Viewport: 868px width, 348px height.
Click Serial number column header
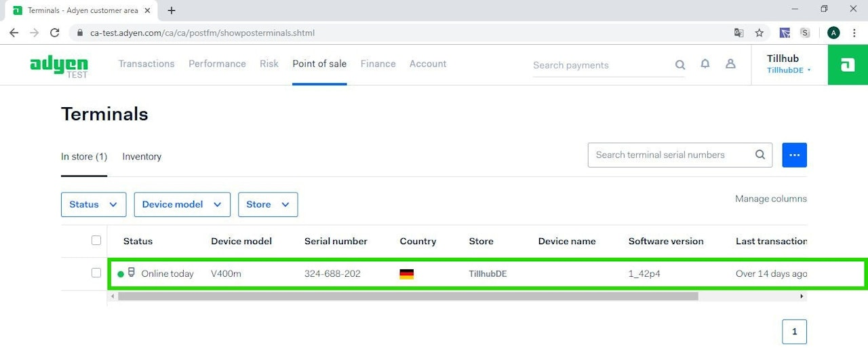coord(336,241)
